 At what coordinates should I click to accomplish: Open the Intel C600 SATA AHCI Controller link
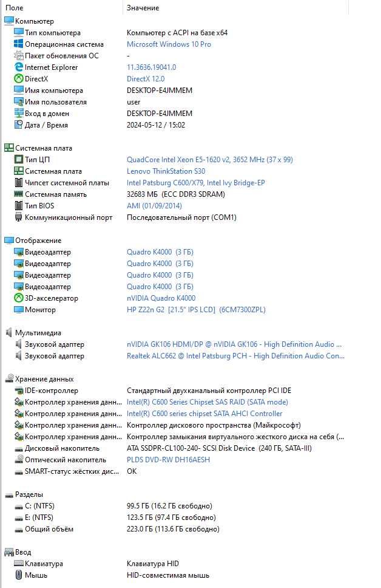(x=204, y=414)
